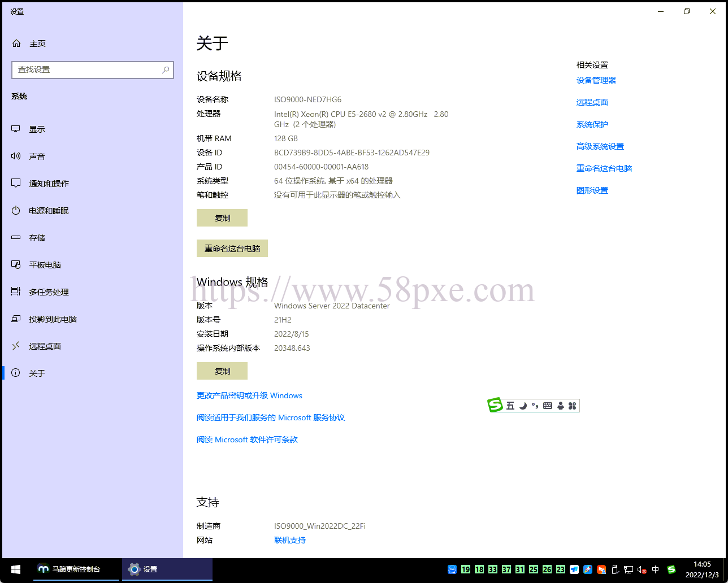Click the 重命名这台电脑 link under 相关设置
The height and width of the screenshot is (583, 728).
point(604,168)
